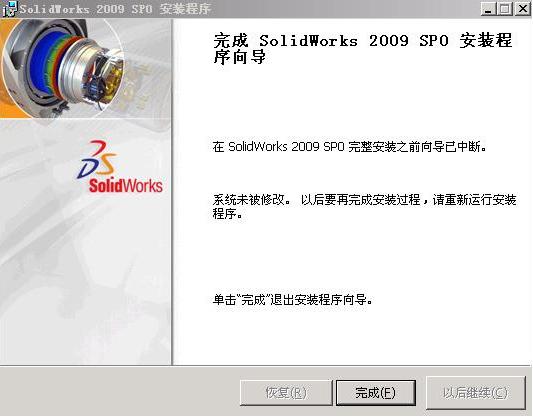
Task: Click the red SolidWorks wordmark logo
Action: [x=126, y=186]
